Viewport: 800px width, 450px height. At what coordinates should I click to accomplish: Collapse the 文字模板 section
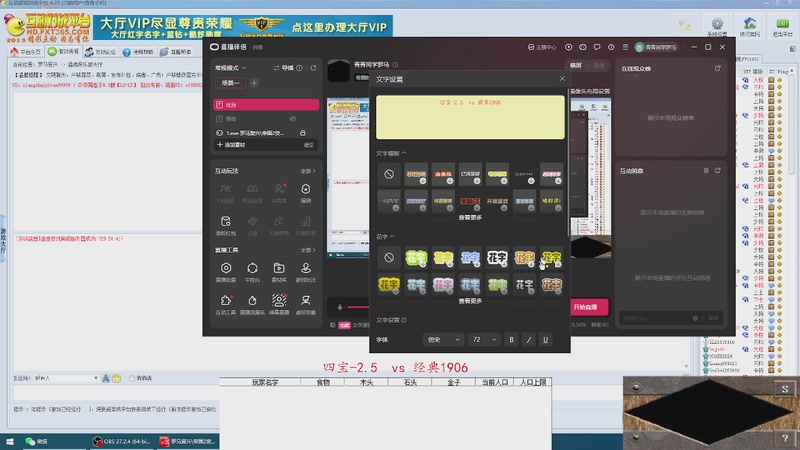[x=391, y=153]
